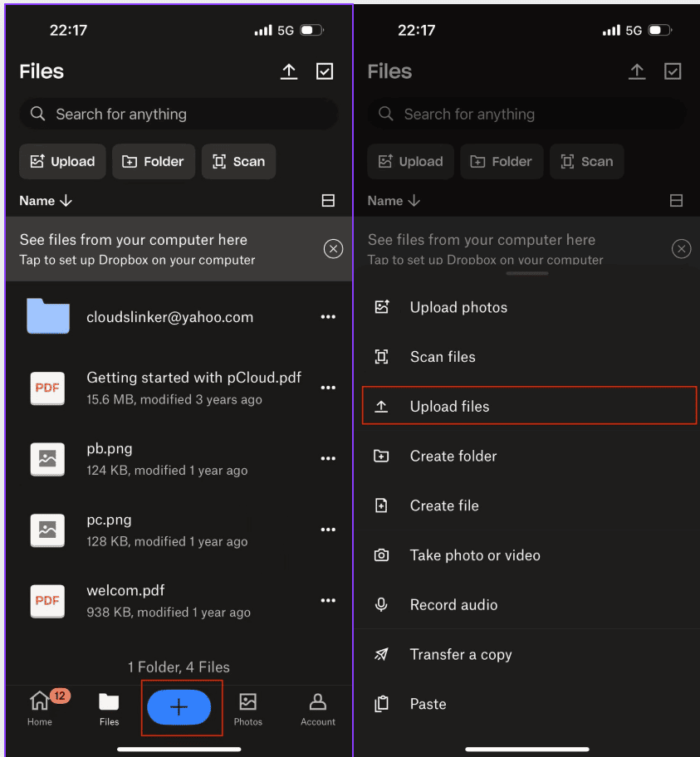Viewport: 700px width, 757px height.
Task: Tap the dimmed Scan button in right screen
Action: 587,161
